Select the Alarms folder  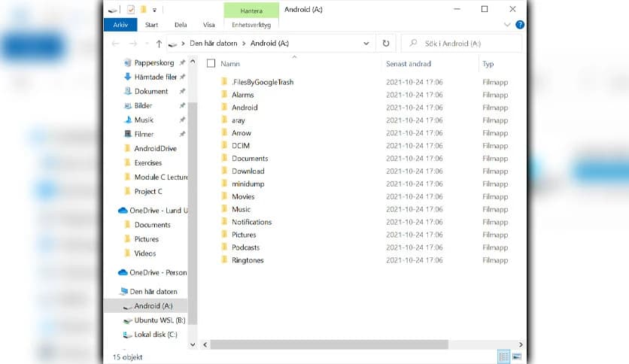[243, 95]
